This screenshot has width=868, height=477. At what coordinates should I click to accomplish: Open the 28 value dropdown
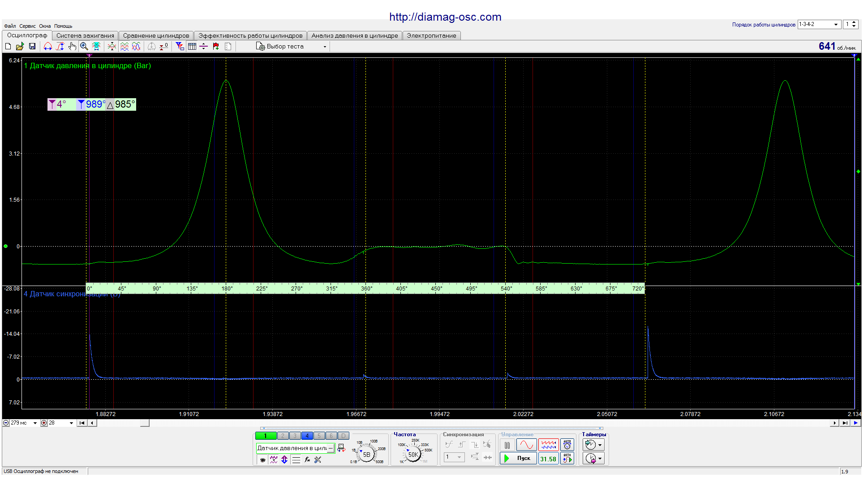pos(71,423)
